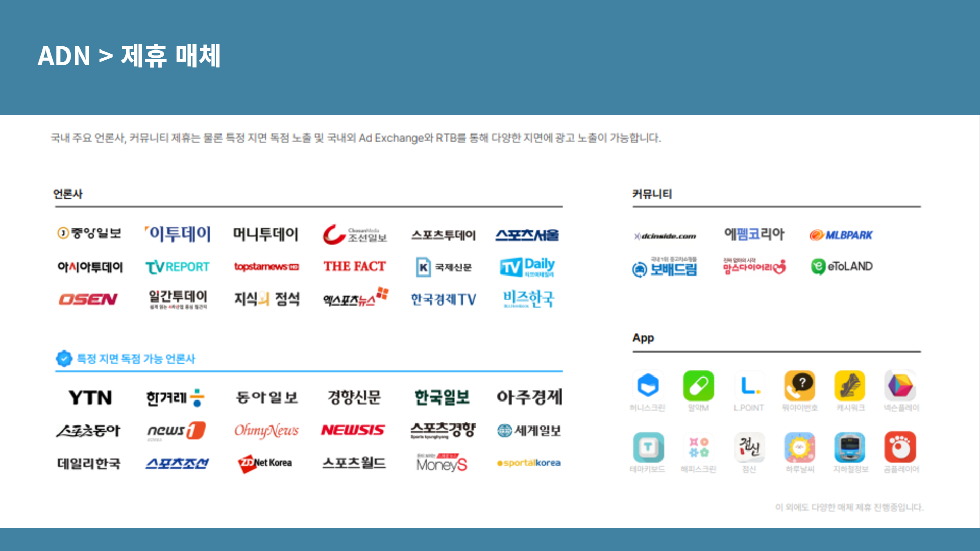The width and height of the screenshot is (980, 551).
Task: Click the dcinside.com logo
Action: 665,236
